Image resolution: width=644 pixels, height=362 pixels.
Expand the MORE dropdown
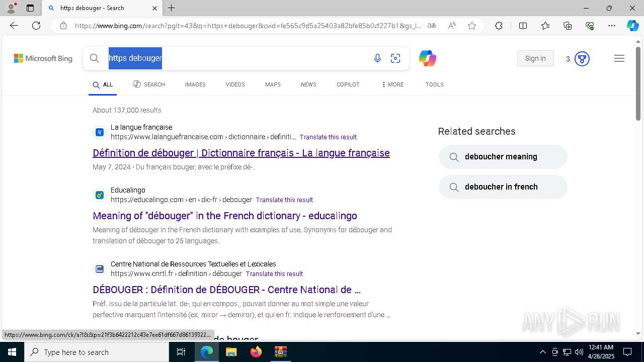[392, 84]
